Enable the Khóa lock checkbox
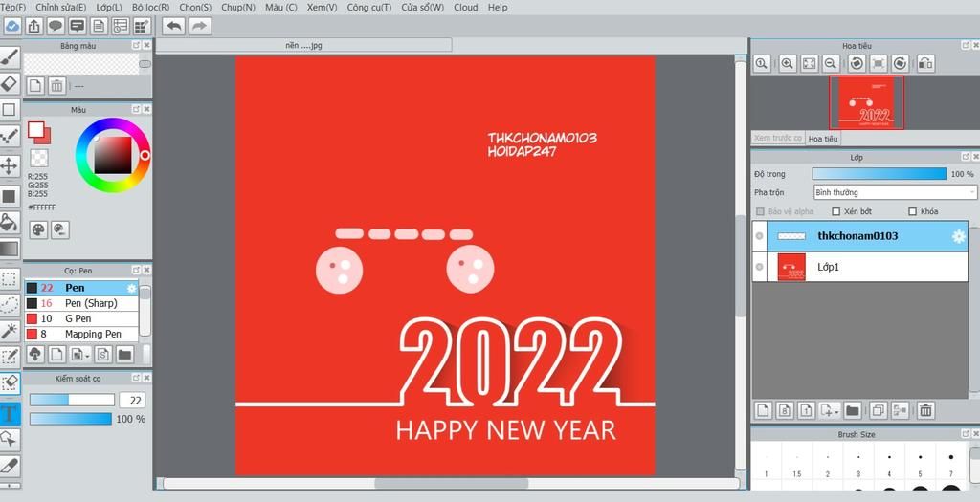Viewport: 980px width, 502px height. [912, 211]
